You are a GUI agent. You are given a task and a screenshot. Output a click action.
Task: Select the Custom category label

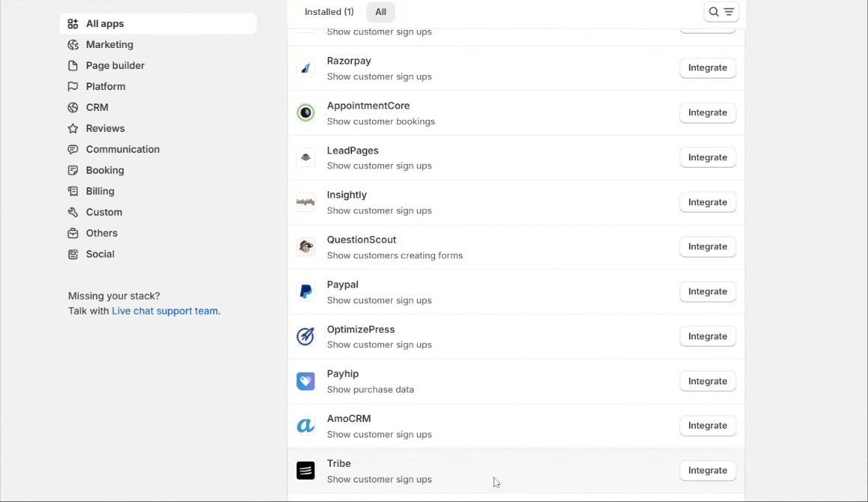point(104,212)
